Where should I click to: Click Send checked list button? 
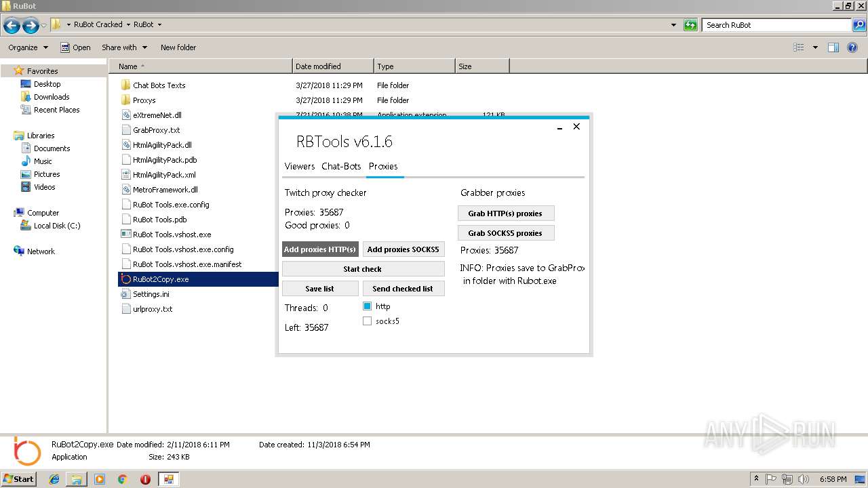403,289
